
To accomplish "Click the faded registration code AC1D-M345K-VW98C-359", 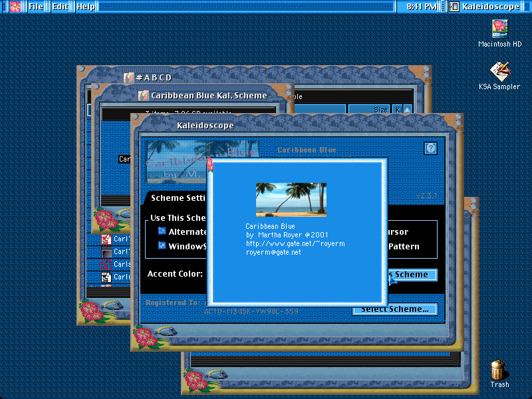I will (251, 311).
